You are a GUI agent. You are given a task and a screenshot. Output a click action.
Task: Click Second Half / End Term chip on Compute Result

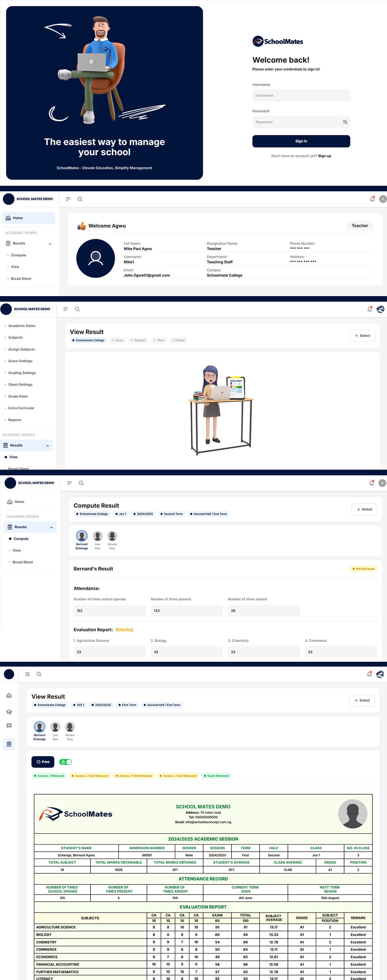(x=208, y=514)
